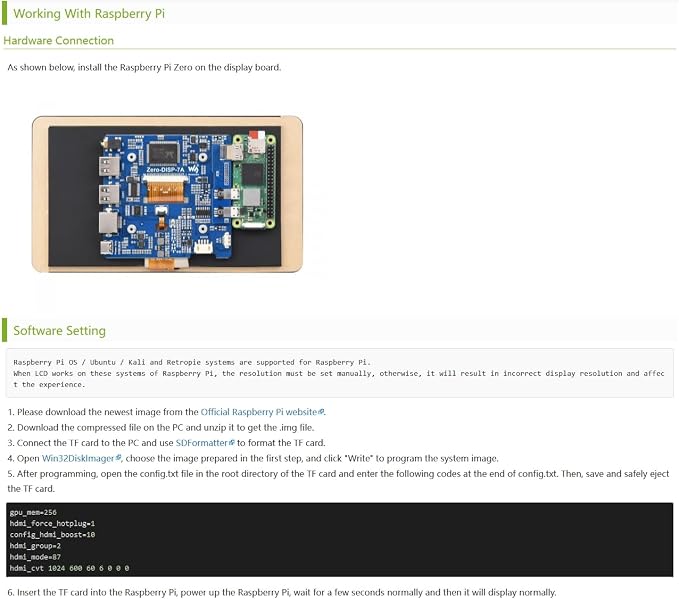Click the hdmi_cvt 1024 600 code line
The height and width of the screenshot is (599, 679).
(x=69, y=568)
